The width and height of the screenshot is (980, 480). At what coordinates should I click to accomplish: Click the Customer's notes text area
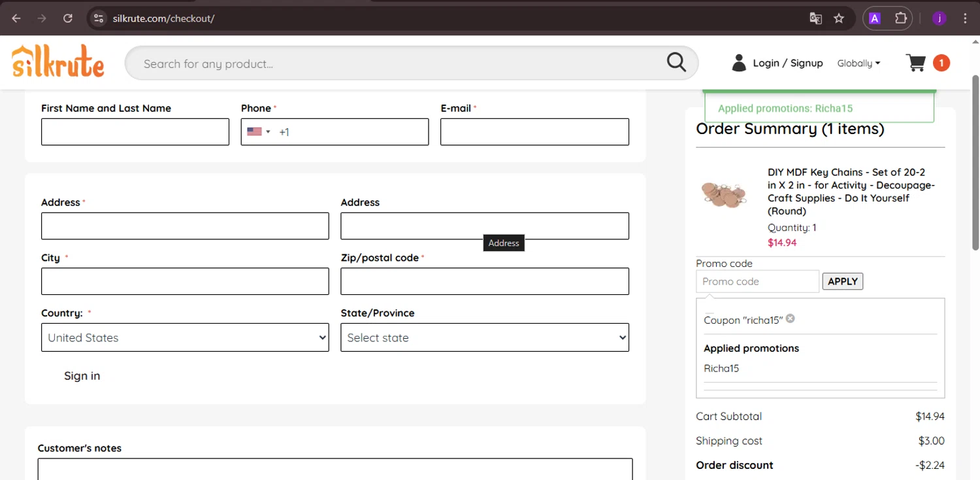[x=335, y=469]
